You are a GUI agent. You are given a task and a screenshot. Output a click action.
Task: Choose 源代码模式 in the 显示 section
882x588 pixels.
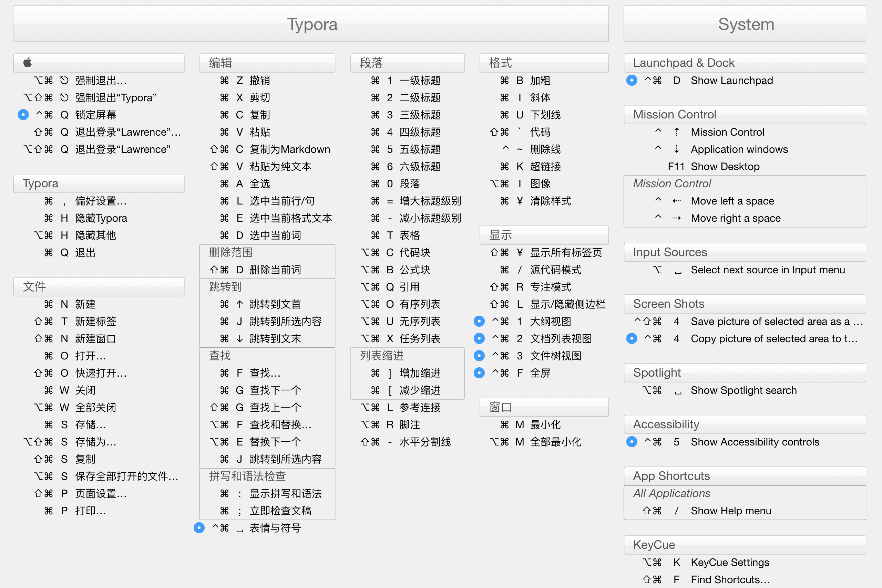click(x=541, y=270)
